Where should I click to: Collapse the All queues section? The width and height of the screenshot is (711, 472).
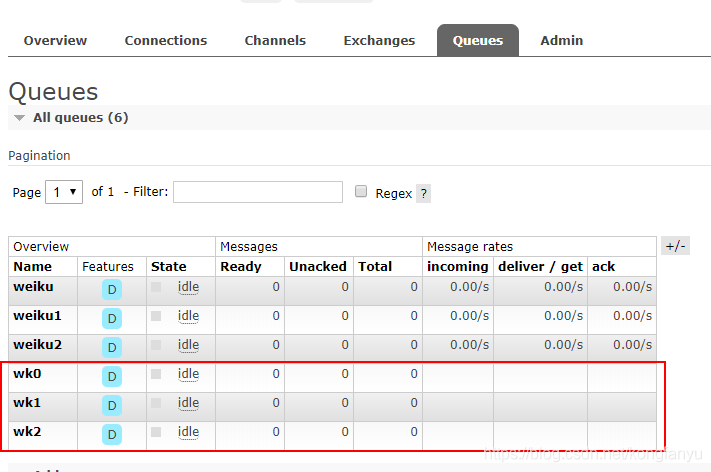[x=20, y=118]
